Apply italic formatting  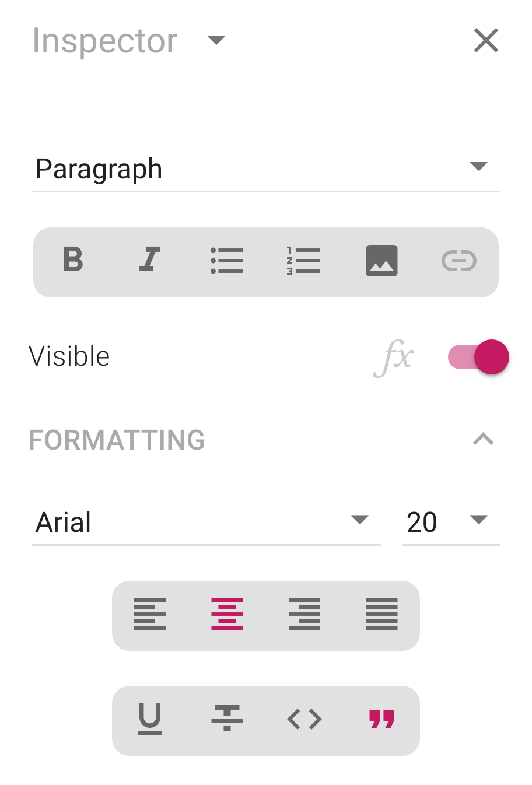150,260
